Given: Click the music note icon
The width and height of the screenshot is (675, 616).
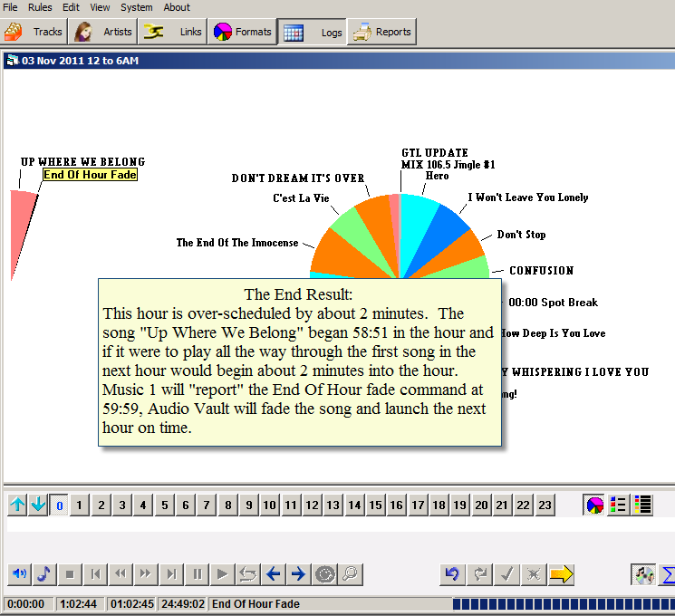Looking at the screenshot, I should tap(44, 574).
